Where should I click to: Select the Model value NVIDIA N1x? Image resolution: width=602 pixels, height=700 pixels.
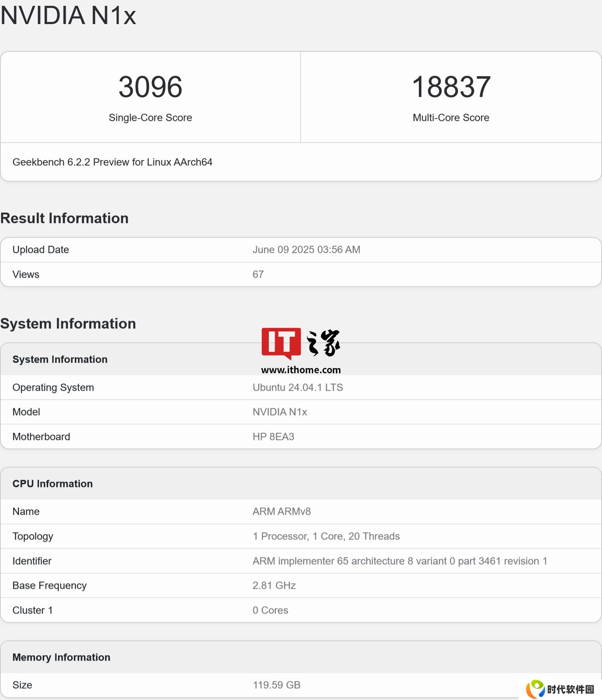[x=280, y=412]
